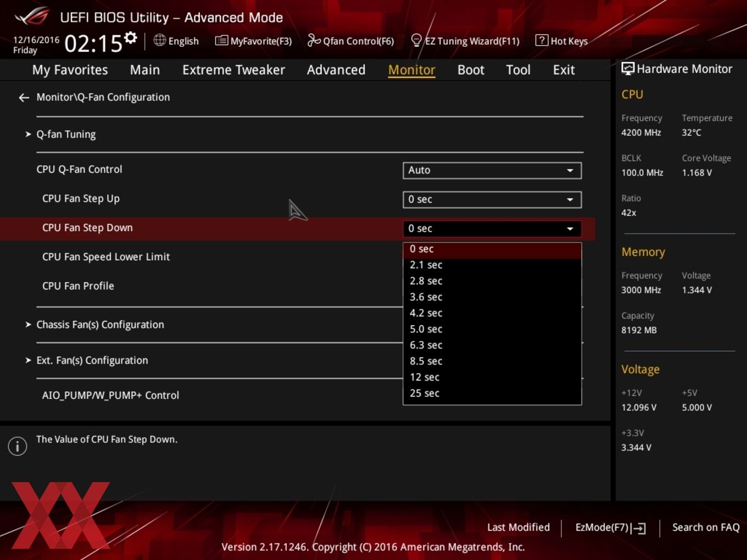Click the globe language icon

(159, 40)
